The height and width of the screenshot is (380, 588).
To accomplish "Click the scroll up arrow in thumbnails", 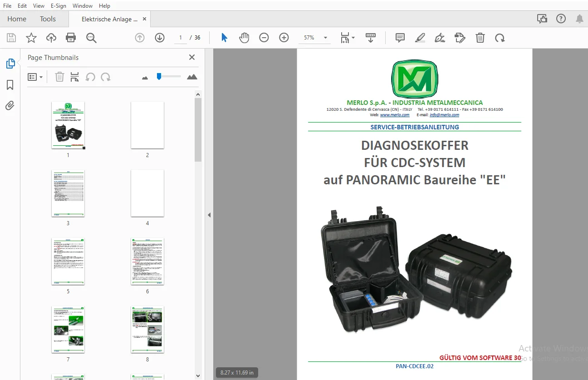I will tap(198, 94).
